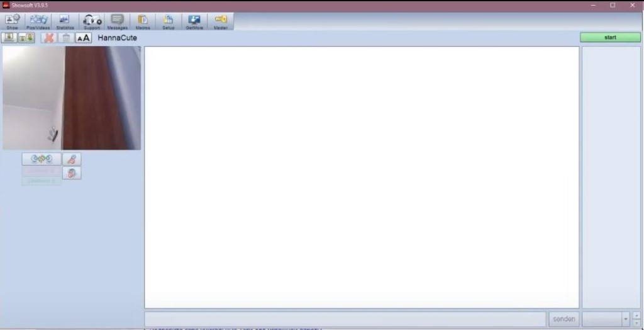Select single webcam view icon
The width and height of the screenshot is (644, 330).
(x=9, y=38)
